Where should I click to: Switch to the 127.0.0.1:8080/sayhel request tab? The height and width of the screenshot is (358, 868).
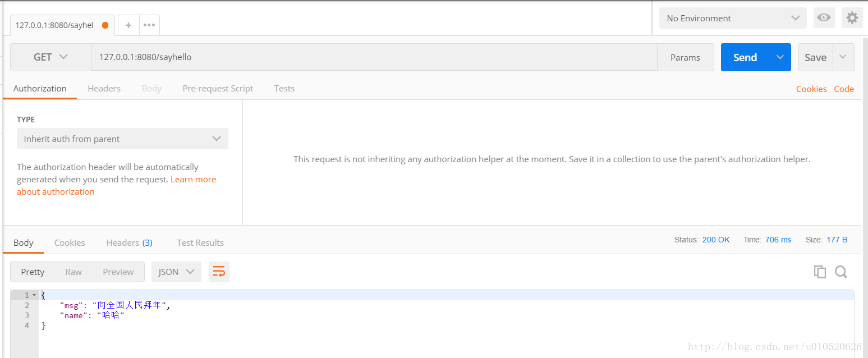coord(62,25)
